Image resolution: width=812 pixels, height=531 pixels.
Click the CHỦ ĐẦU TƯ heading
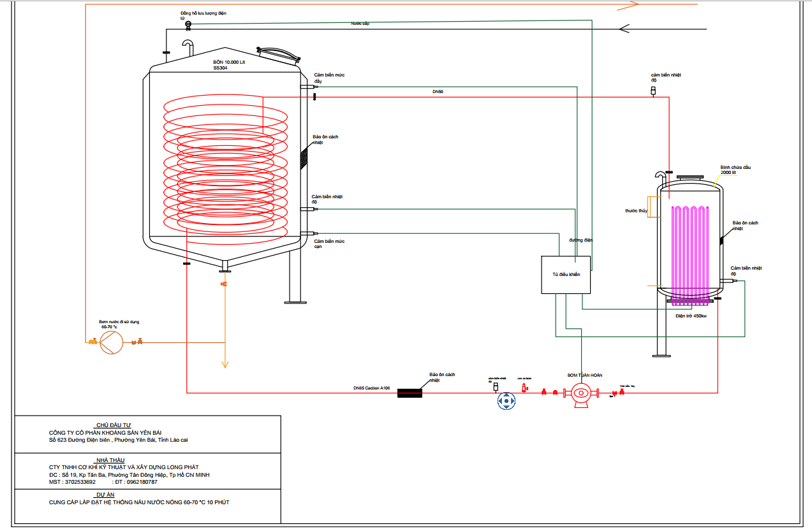tap(113, 425)
